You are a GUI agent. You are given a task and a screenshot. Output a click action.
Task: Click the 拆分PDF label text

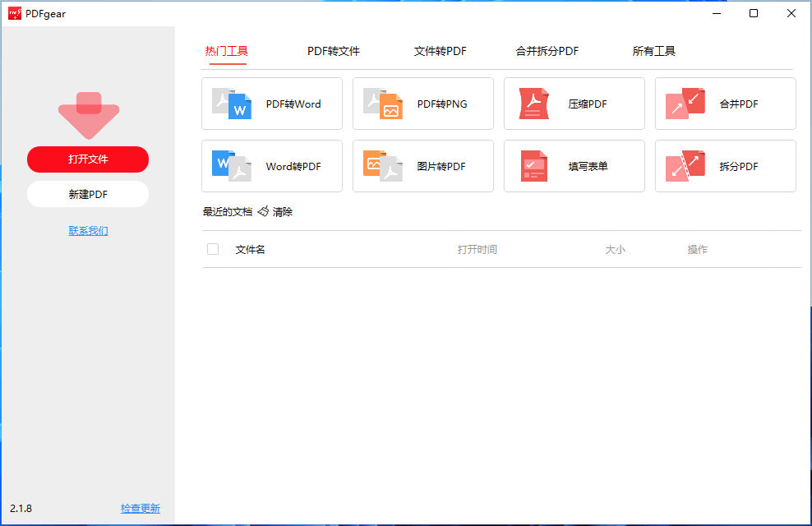pos(739,166)
